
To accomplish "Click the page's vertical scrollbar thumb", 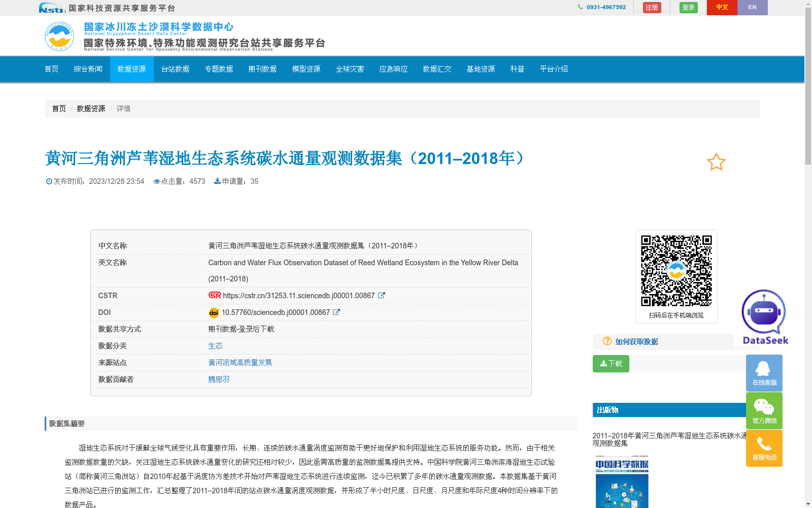I will click(808, 86).
